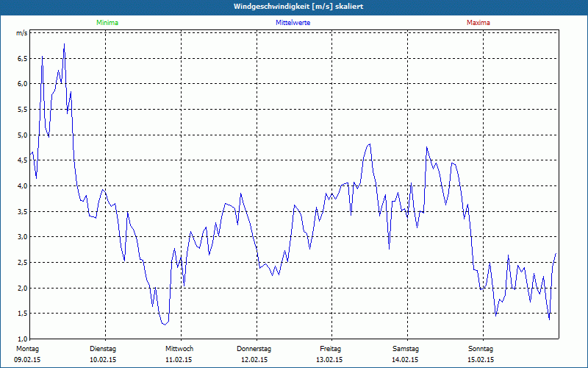Screen dimensions: 588x368
Task: Click the Donnerstag day label
Action: coord(254,349)
